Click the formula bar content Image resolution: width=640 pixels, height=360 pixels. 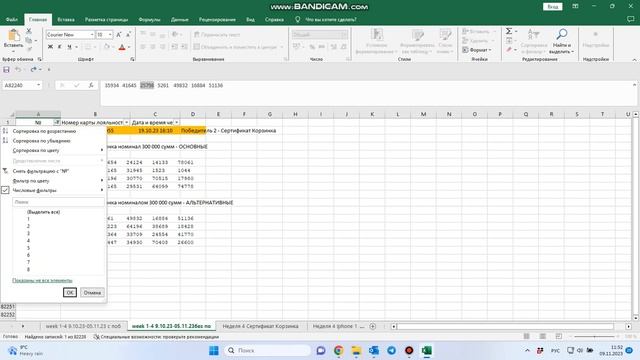[367, 93]
